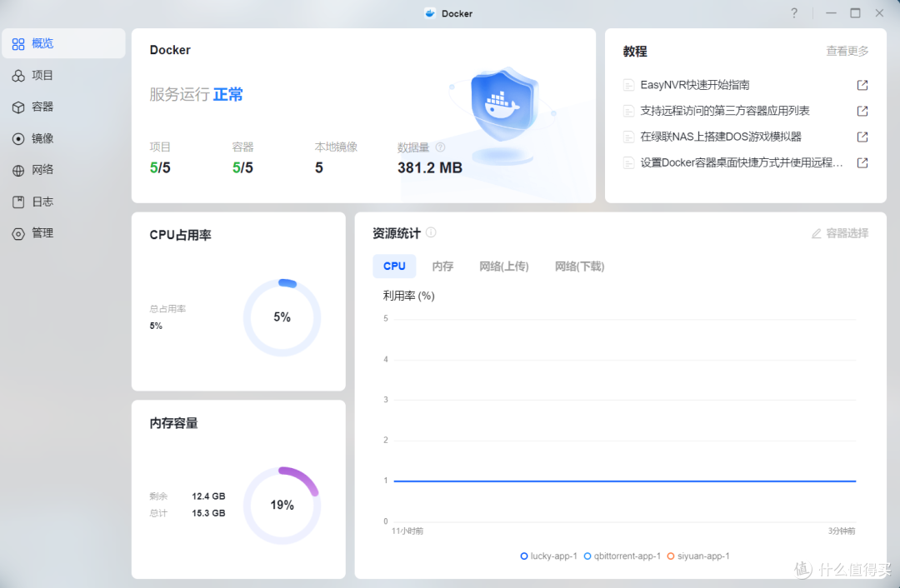Click external link icon beside 设置Docker容器桌面快捷方式
This screenshot has height=588, width=900.
tap(862, 162)
